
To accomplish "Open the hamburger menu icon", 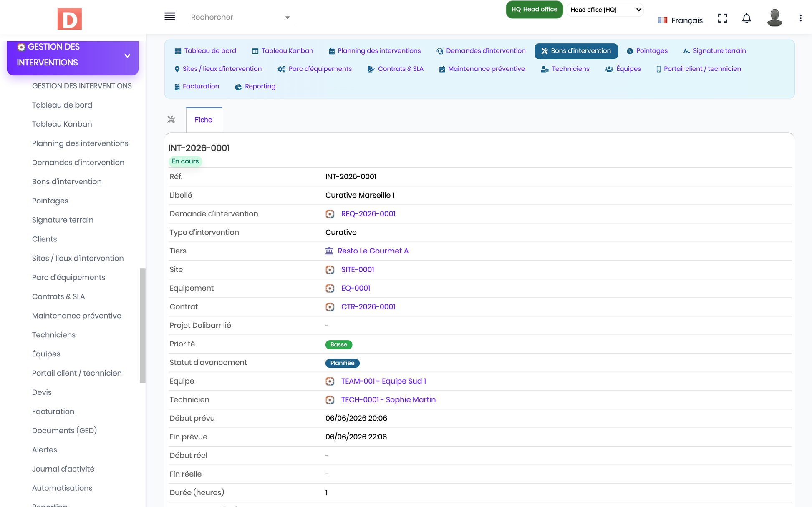I will point(169,17).
